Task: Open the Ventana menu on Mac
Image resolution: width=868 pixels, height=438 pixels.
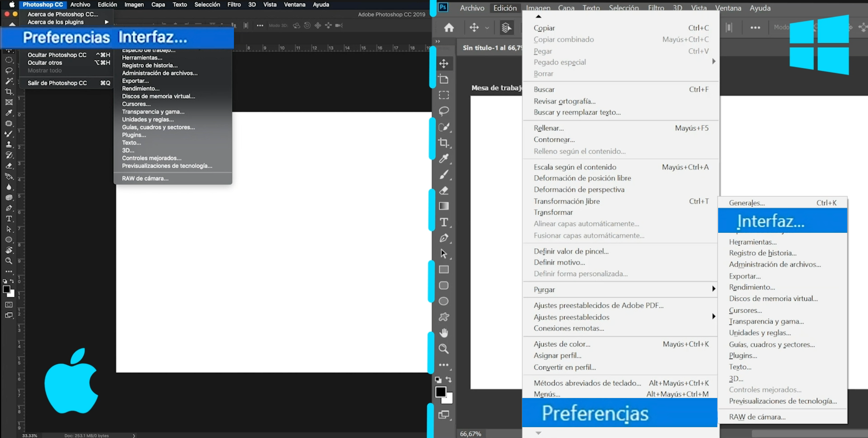Action: click(295, 4)
